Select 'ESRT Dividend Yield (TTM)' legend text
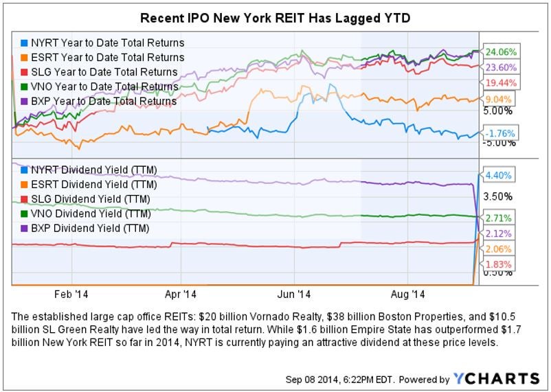The image size is (551, 392). pyautogui.click(x=94, y=185)
